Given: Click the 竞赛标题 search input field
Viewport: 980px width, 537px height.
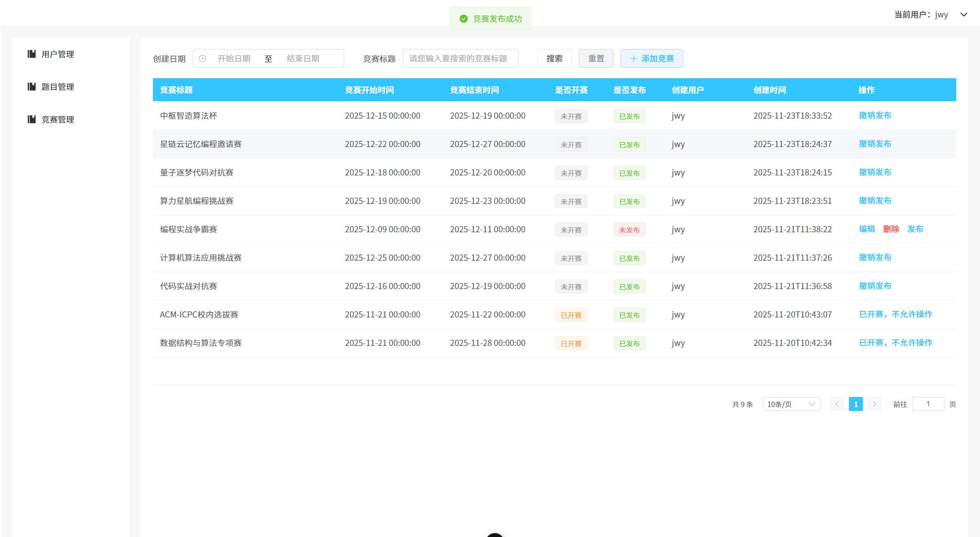Looking at the screenshot, I should [460, 59].
